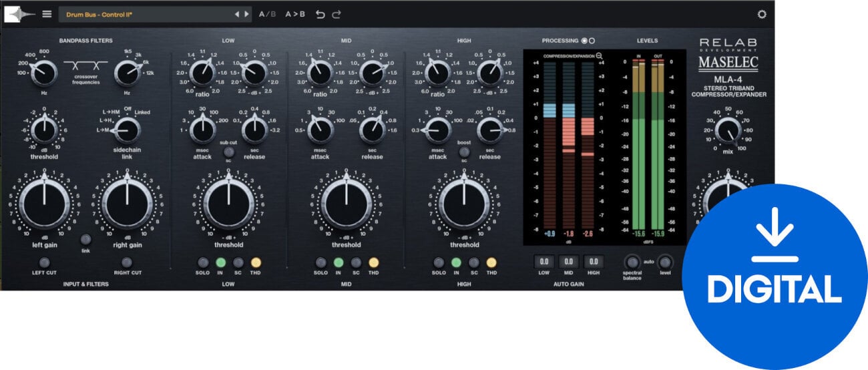Click the mix percentage knob
The height and width of the screenshot is (370, 868).
727,130
